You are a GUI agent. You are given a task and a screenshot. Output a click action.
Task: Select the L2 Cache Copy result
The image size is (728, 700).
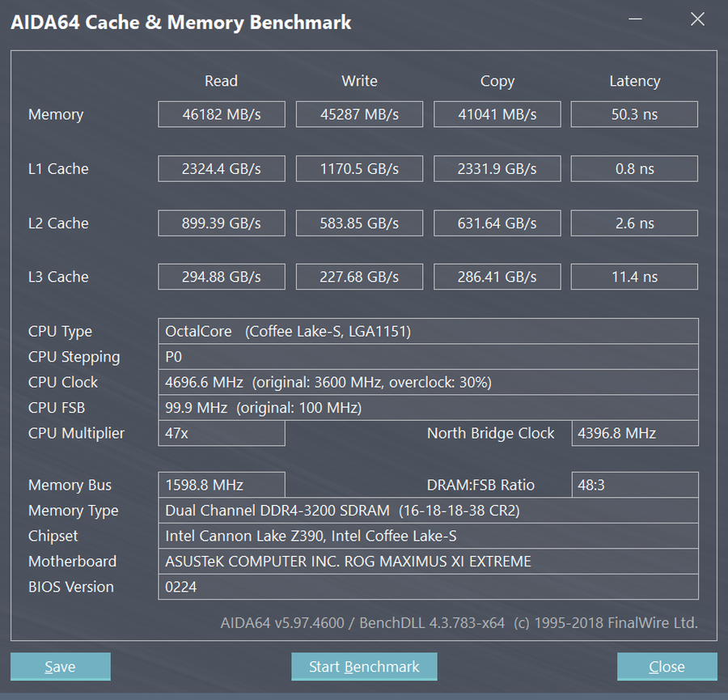(497, 223)
